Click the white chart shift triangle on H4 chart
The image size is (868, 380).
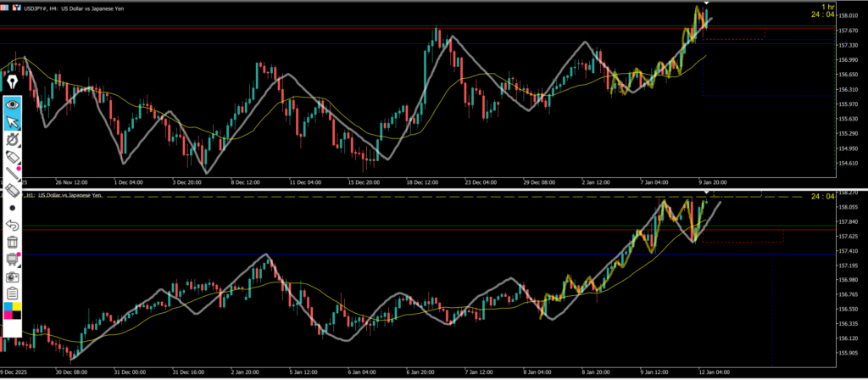pos(707,4)
